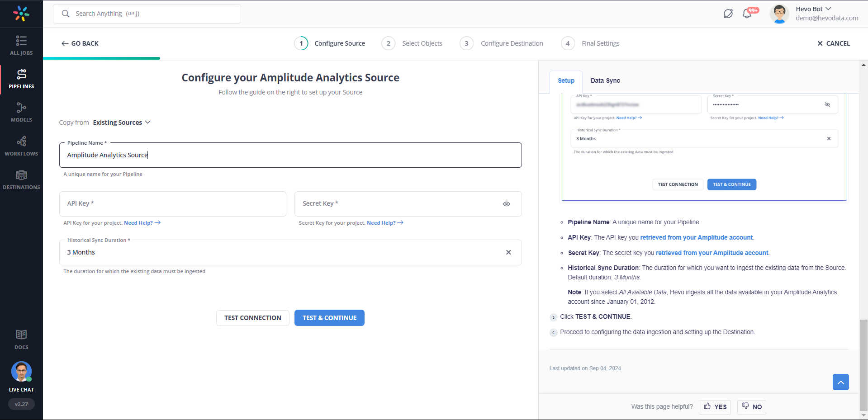868x420 pixels.
Task: Click the thumbs-down NO button
Action: 752,407
